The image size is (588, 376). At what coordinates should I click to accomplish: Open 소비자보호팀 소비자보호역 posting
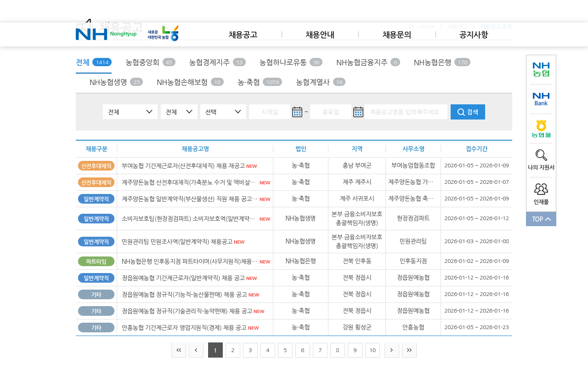[189, 218]
